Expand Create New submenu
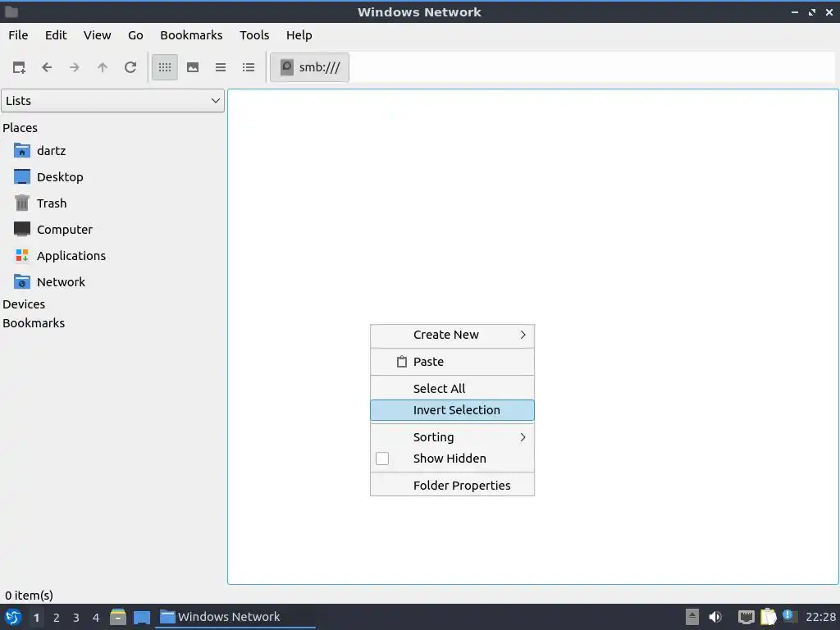The width and height of the screenshot is (840, 630). point(452,335)
